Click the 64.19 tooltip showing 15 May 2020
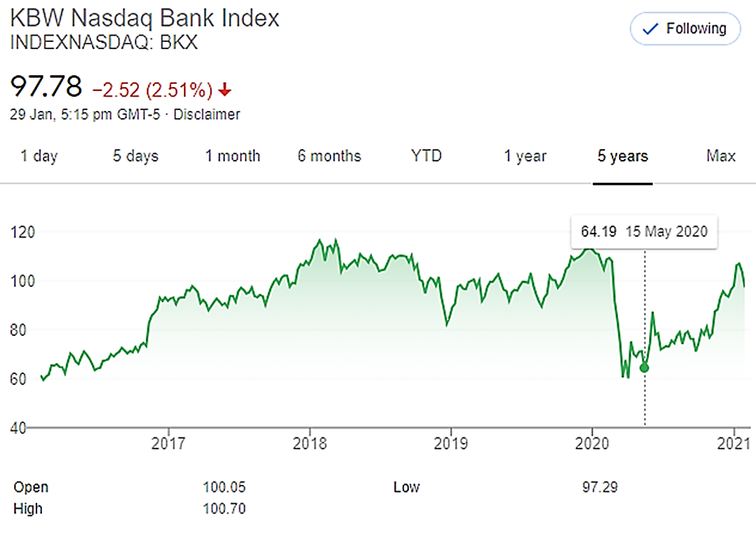This screenshot has height=534, width=756. coord(643,231)
